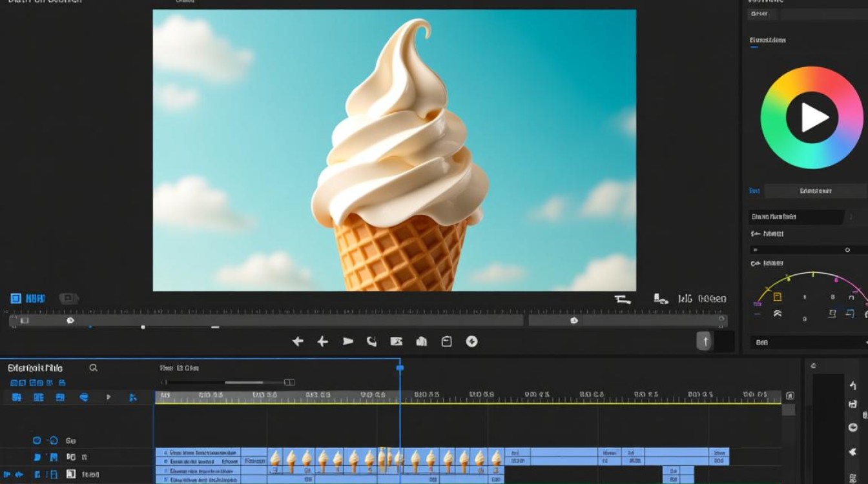Select the grey pill-shaped icon above the scrub bar

pos(68,298)
